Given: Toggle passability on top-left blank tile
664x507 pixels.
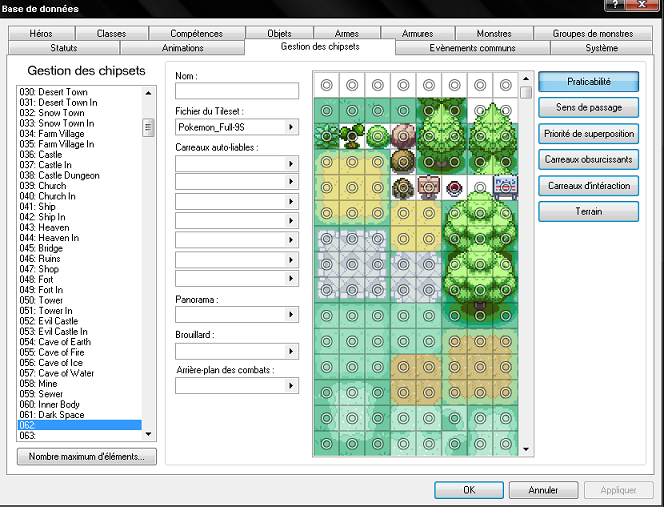Looking at the screenshot, I should point(325,84).
